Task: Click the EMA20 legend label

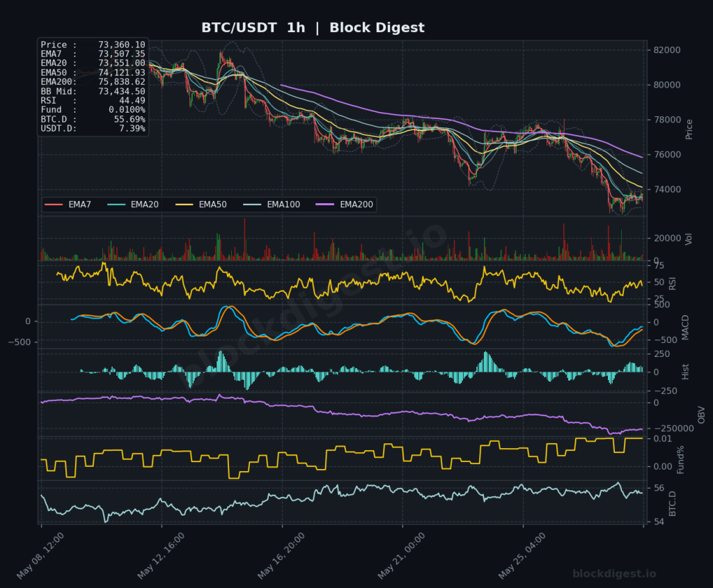Action: (145, 205)
